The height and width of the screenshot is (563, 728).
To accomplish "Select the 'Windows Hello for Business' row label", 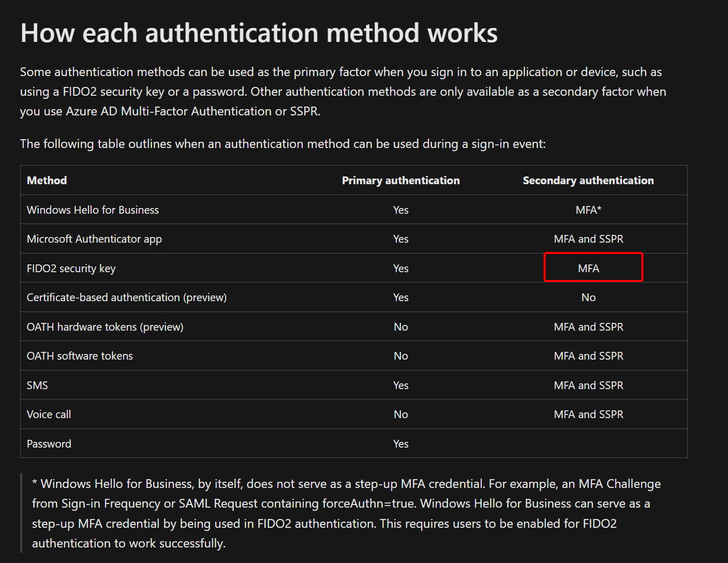I will [x=92, y=210].
